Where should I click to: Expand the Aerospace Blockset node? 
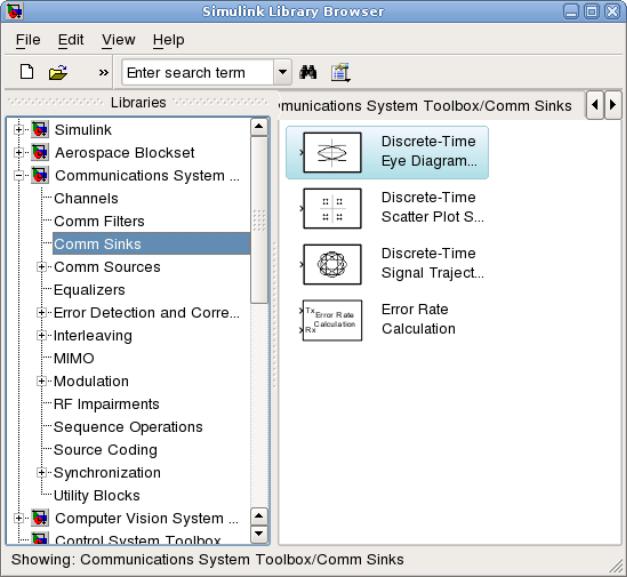[x=18, y=152]
